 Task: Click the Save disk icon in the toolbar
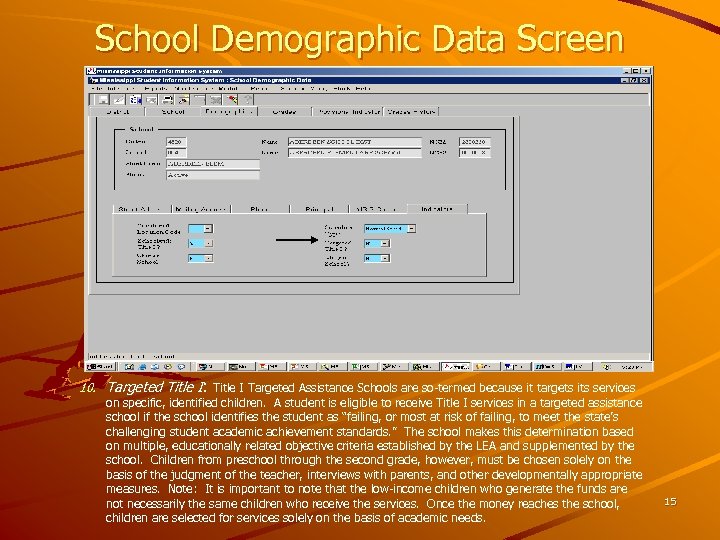tap(104, 100)
